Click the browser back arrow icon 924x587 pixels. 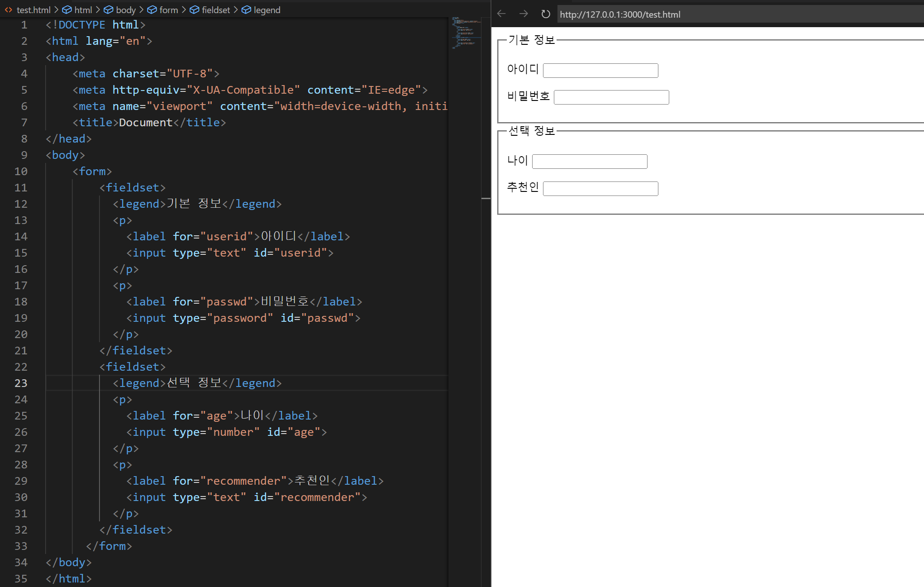501,14
